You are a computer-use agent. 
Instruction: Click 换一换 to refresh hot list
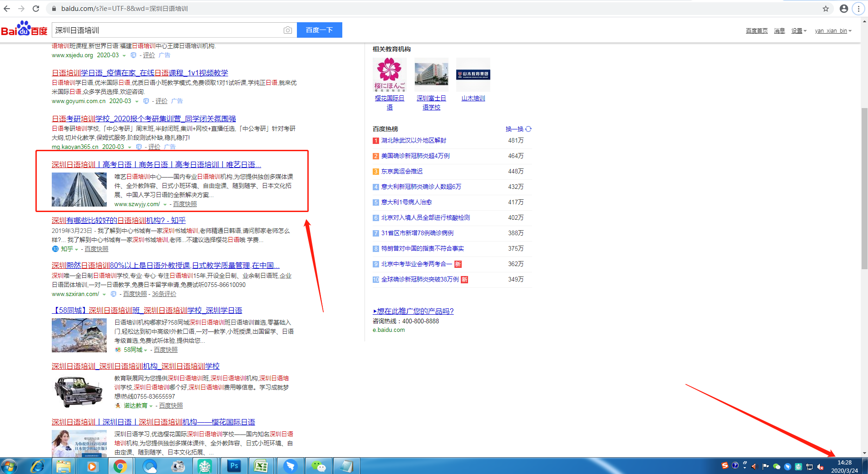coord(514,129)
